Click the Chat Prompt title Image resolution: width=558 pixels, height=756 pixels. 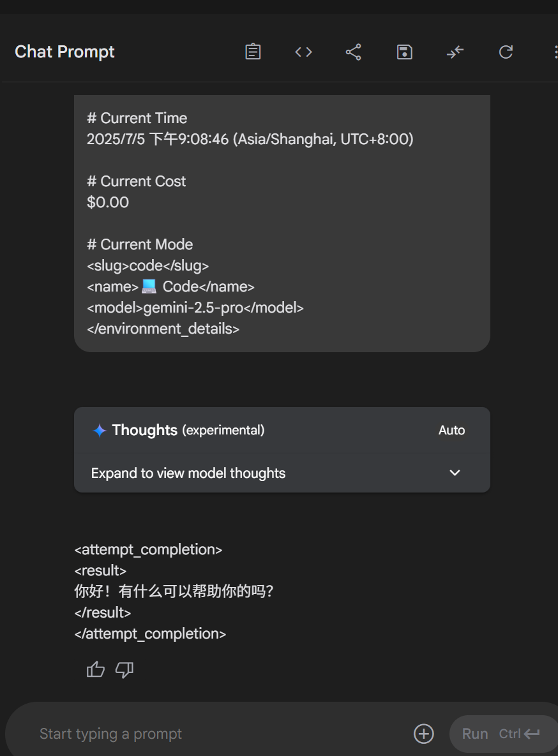pos(64,52)
